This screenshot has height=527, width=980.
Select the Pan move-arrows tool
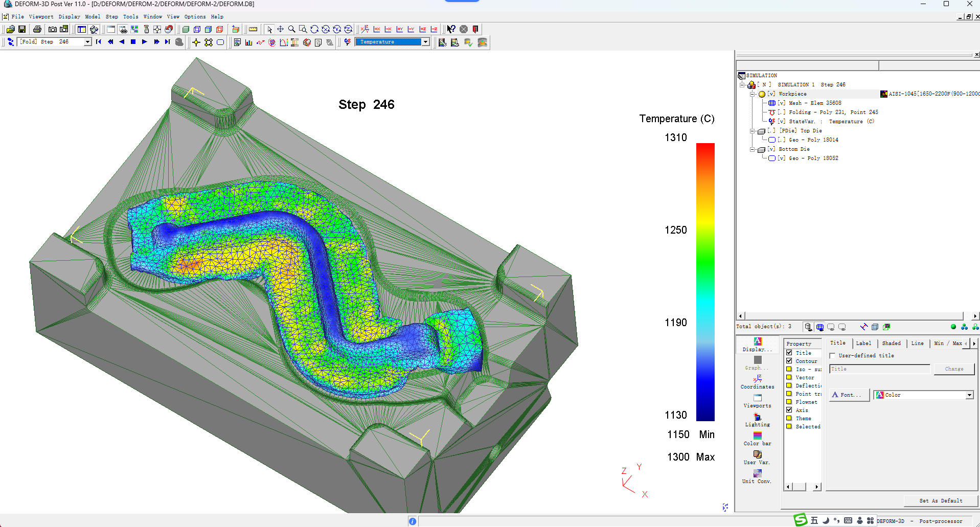(x=280, y=29)
